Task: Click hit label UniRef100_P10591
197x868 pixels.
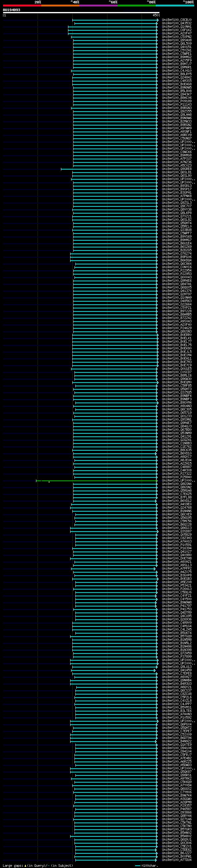Action: click(x=176, y=545)
